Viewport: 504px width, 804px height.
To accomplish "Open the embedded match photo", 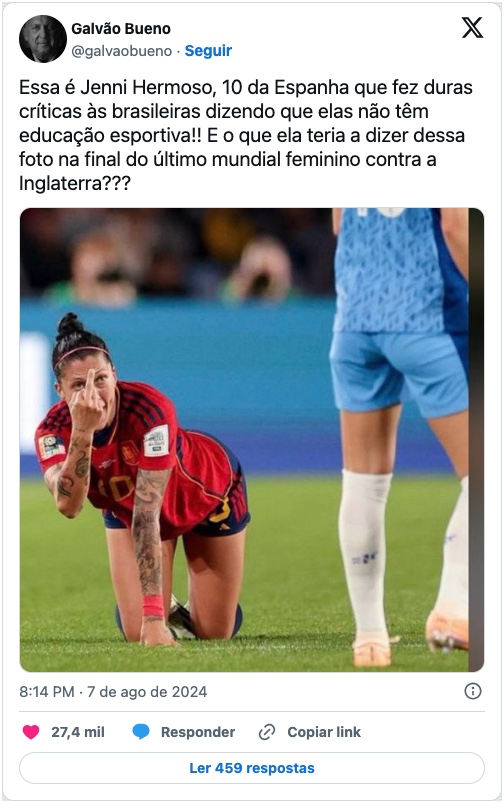I will pyautogui.click(x=252, y=440).
